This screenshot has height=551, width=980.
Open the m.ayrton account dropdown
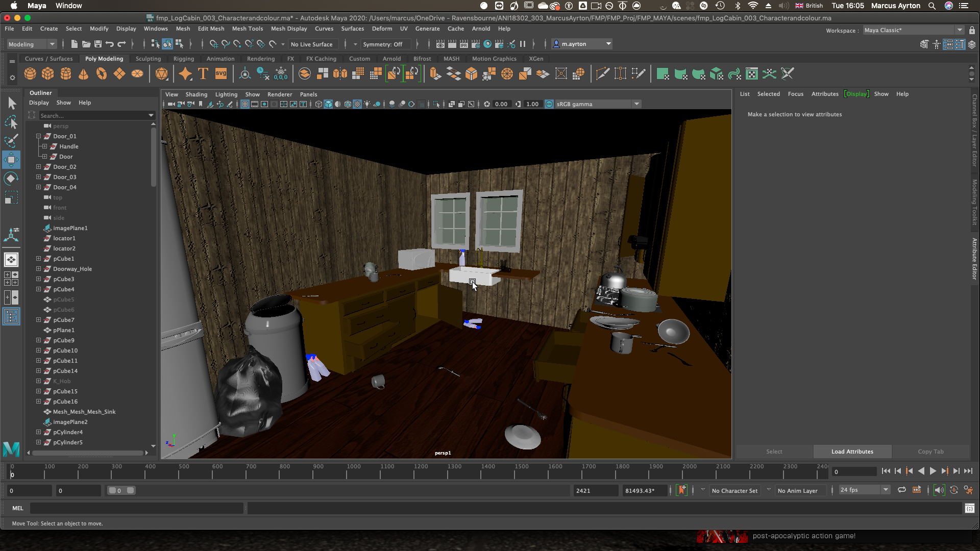(582, 44)
